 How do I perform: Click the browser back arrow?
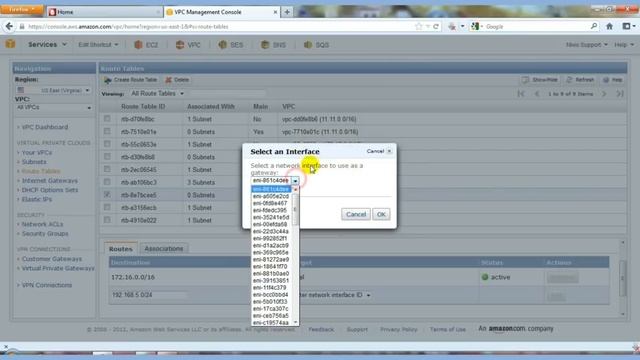(x=9, y=27)
